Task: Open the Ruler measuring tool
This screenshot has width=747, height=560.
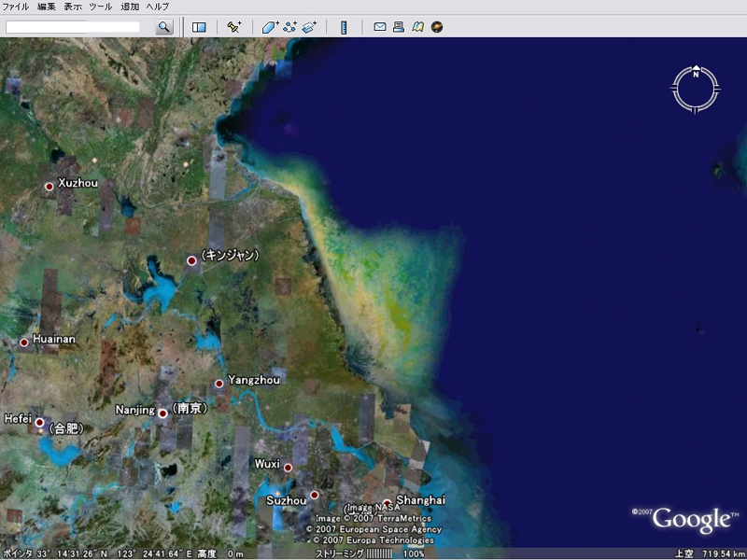Action: click(344, 27)
